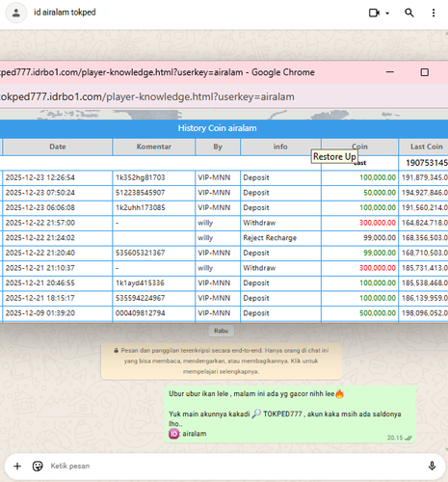Screen dimensions: 448x482
Task: Select date 2025-12-21 21:10:37
Action: [40, 268]
